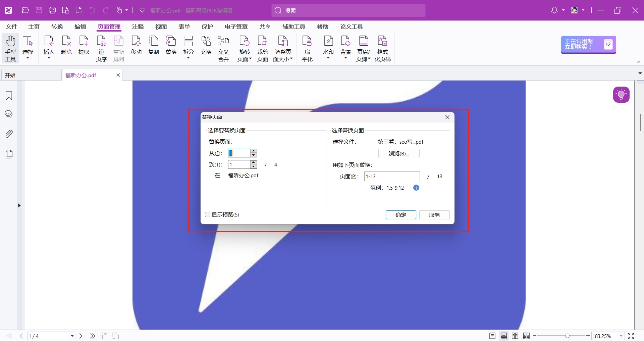Image resolution: width=644 pixels, height=341 pixels.
Task: Open the page number dropdown in status bar
Action: [x=72, y=336]
